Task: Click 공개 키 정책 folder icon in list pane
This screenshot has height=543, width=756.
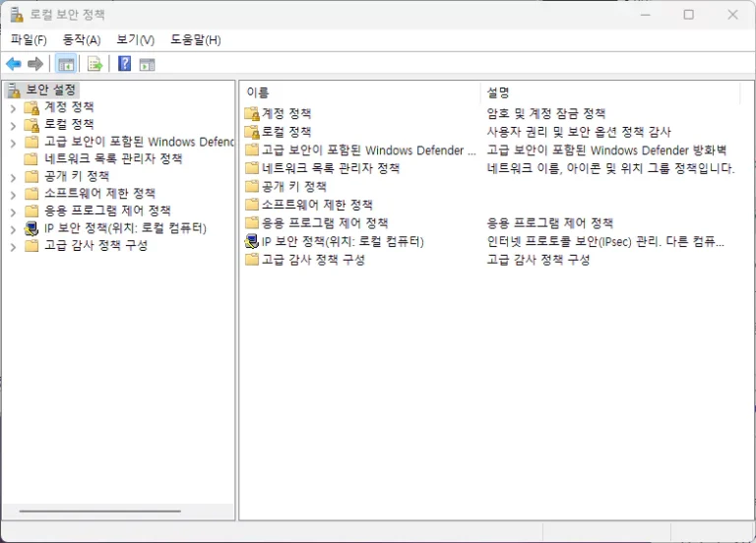Action: (x=252, y=187)
